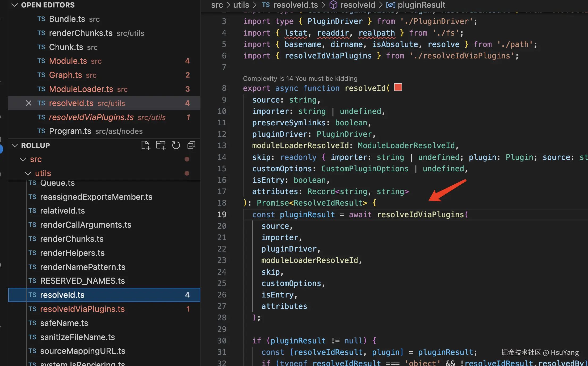Collapse the utils folder
This screenshot has width=588, height=366.
click(x=28, y=173)
